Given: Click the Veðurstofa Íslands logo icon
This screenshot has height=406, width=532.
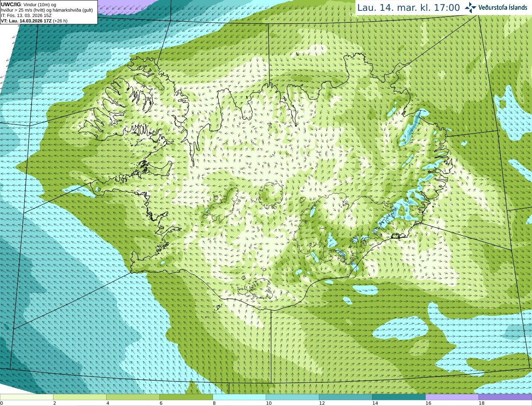Looking at the screenshot, I should [x=470, y=7].
